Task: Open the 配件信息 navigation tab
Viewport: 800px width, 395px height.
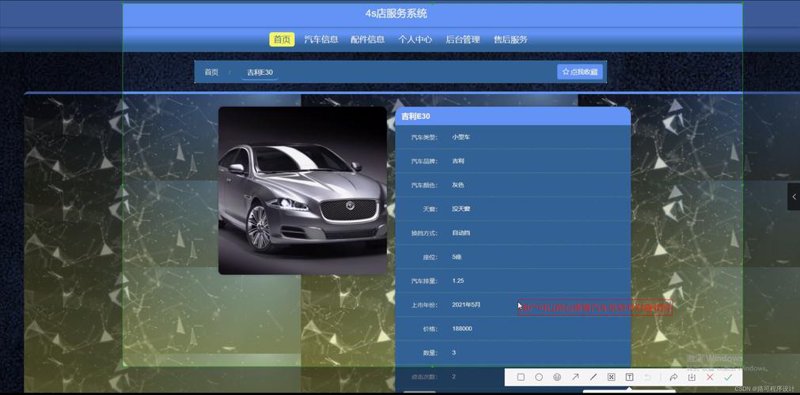Action: [x=367, y=39]
